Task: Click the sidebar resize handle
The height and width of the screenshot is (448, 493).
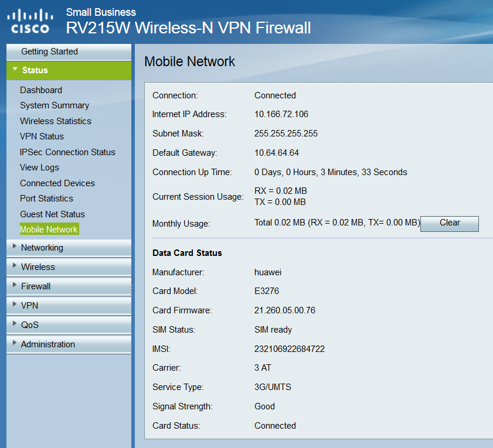Action: click(132, 290)
